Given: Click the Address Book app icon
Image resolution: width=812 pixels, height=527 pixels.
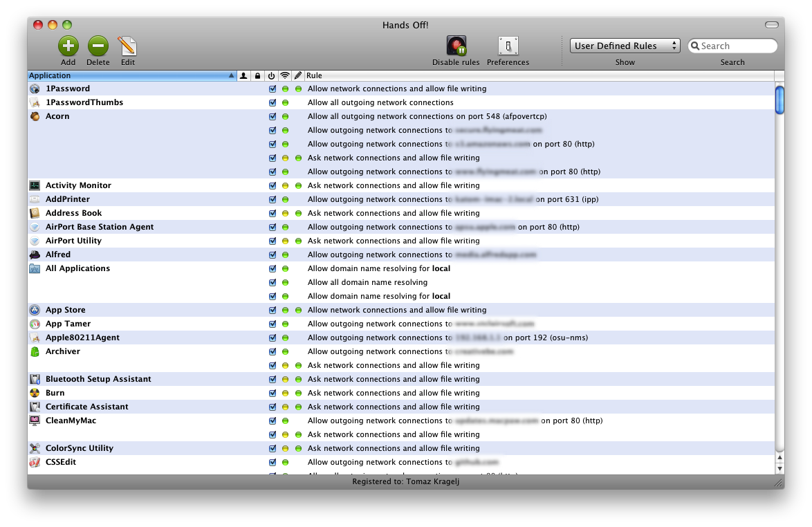Looking at the screenshot, I should pos(35,213).
